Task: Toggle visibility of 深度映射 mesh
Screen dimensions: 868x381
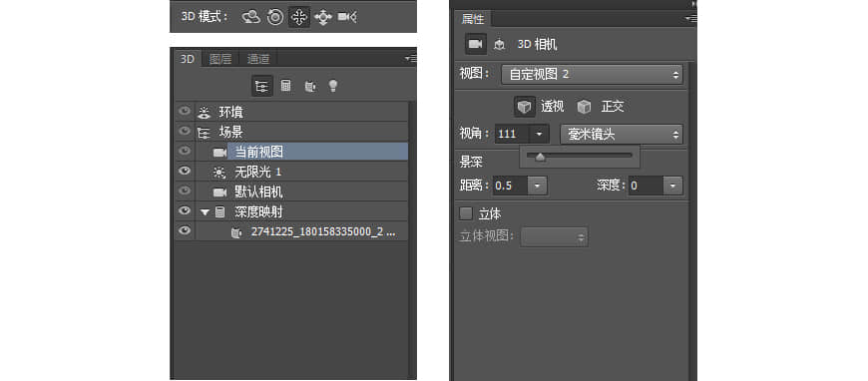Action: pyautogui.click(x=185, y=211)
